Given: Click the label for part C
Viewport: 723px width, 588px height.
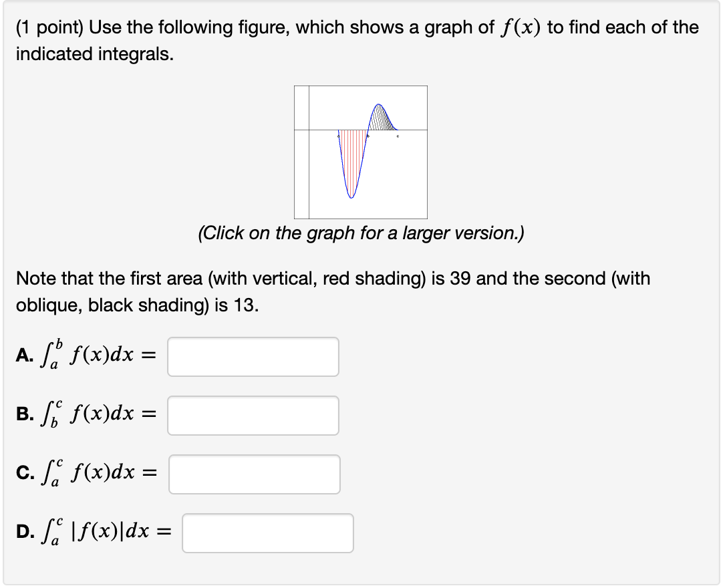Looking at the screenshot, I should click(25, 472).
